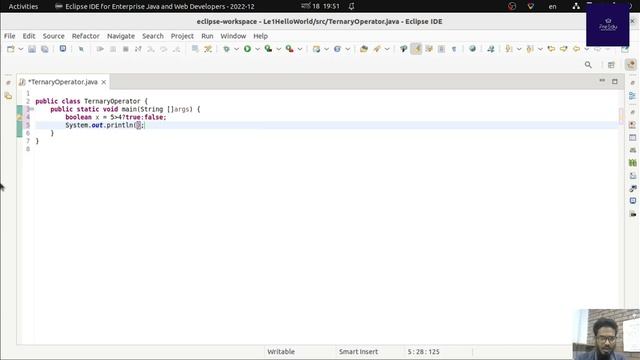The height and width of the screenshot is (360, 640).
Task: Toggle Block Selection mode
Action: [x=442, y=49]
